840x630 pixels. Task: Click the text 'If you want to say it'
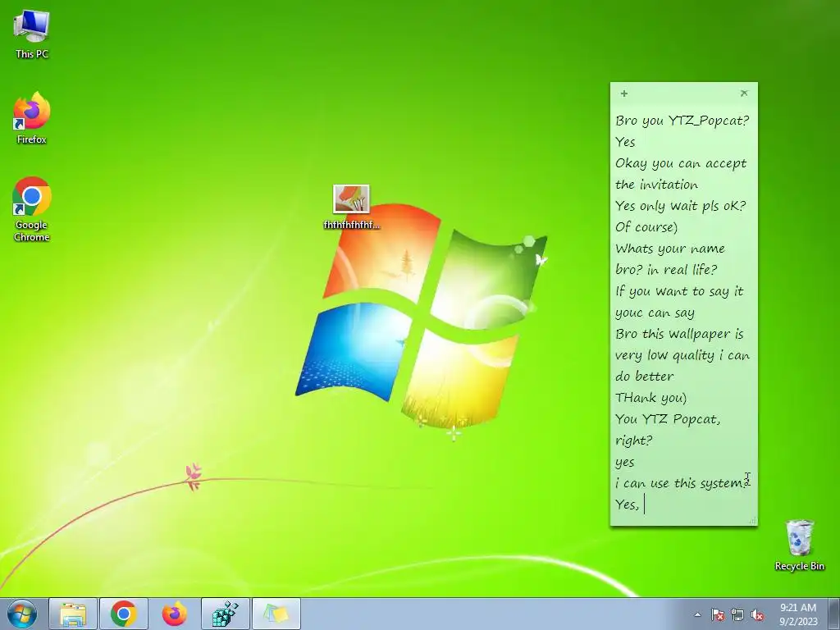(x=679, y=291)
